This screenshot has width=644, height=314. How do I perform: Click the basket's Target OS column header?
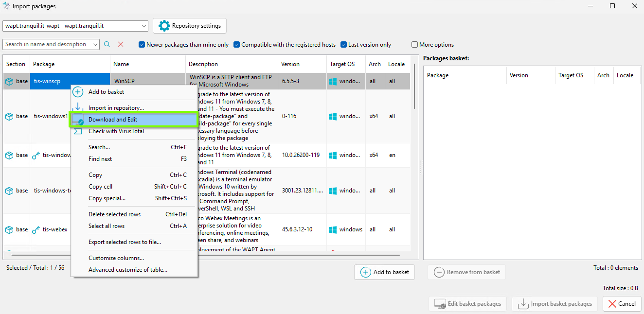pyautogui.click(x=574, y=75)
